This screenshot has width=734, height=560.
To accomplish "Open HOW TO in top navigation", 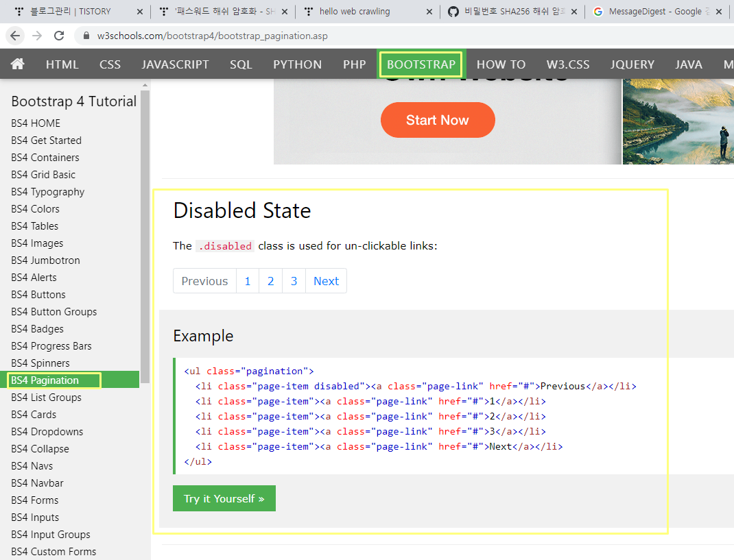I will click(501, 64).
